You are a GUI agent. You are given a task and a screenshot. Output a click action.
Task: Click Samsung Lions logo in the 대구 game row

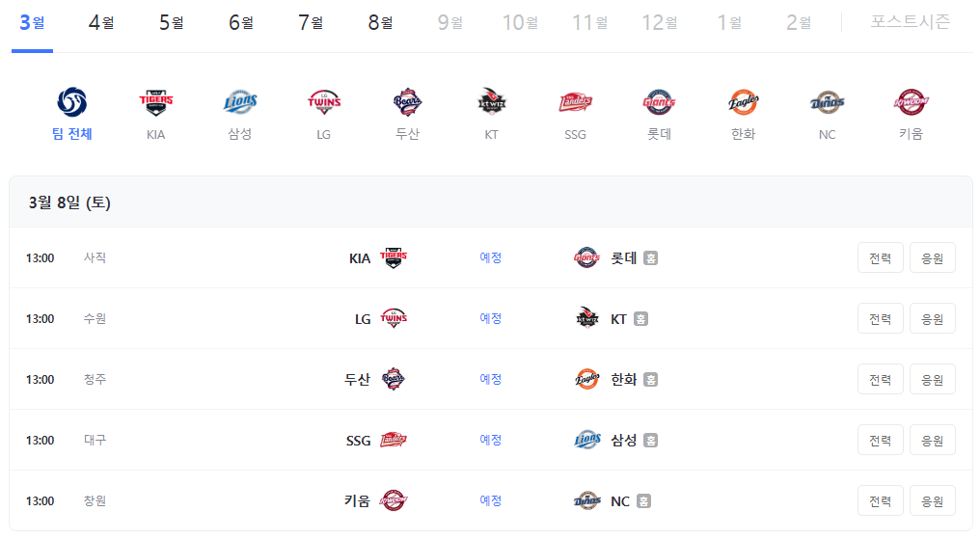pyautogui.click(x=586, y=440)
